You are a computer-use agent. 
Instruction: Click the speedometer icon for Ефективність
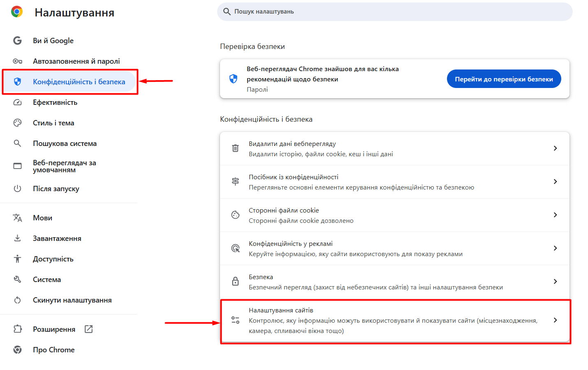(x=17, y=102)
